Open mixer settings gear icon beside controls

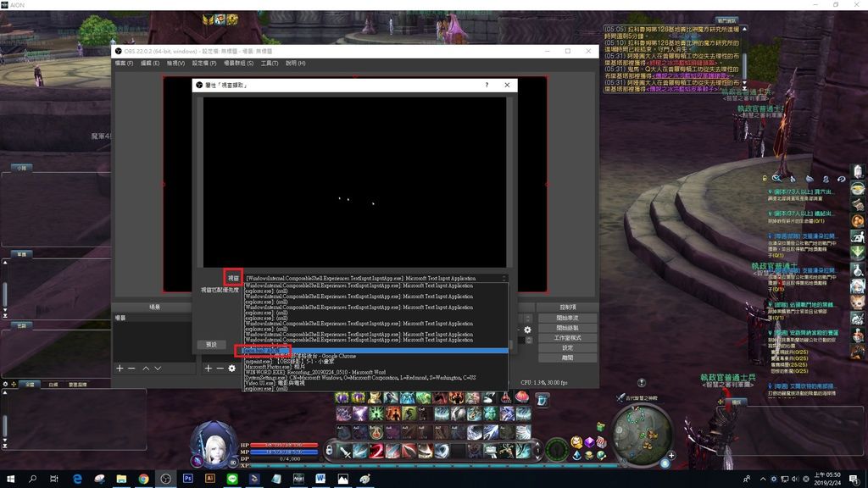pyautogui.click(x=527, y=330)
